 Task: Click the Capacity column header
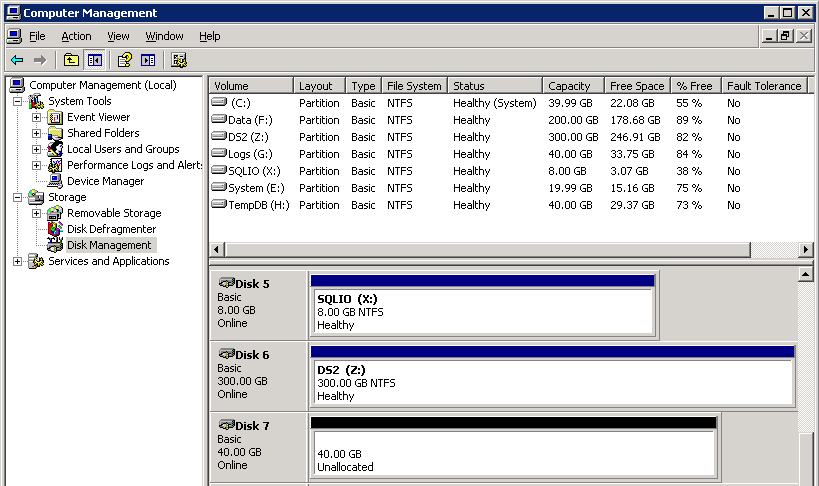tap(570, 86)
